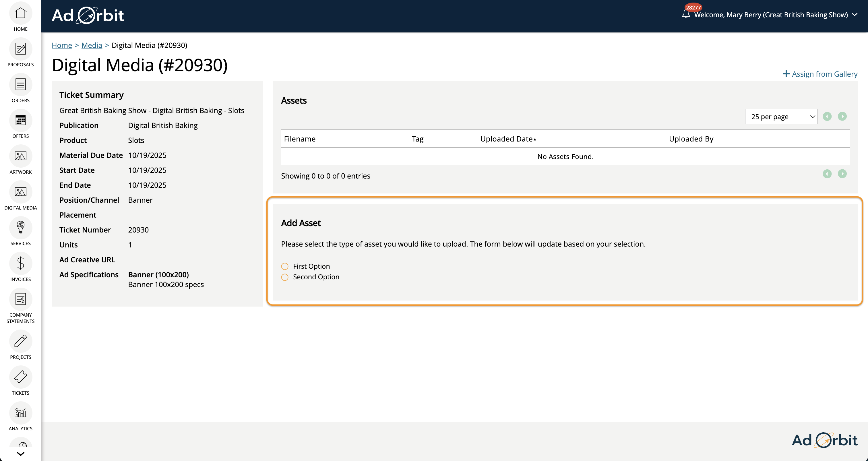Click the Home breadcrumb link
This screenshot has height=461, width=868.
click(62, 45)
